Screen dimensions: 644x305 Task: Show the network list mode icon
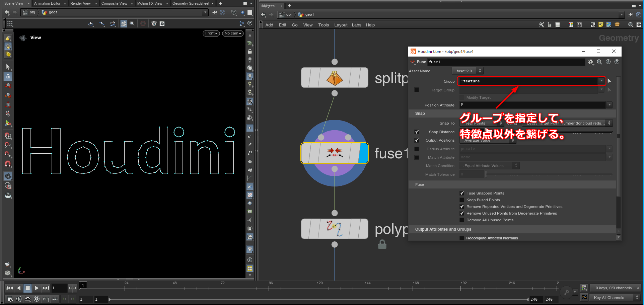click(558, 25)
